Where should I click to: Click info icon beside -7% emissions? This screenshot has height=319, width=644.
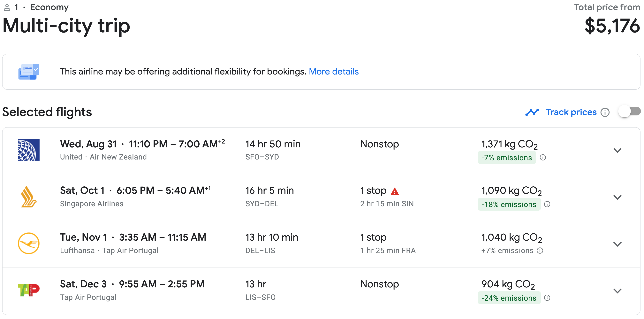[x=543, y=158]
